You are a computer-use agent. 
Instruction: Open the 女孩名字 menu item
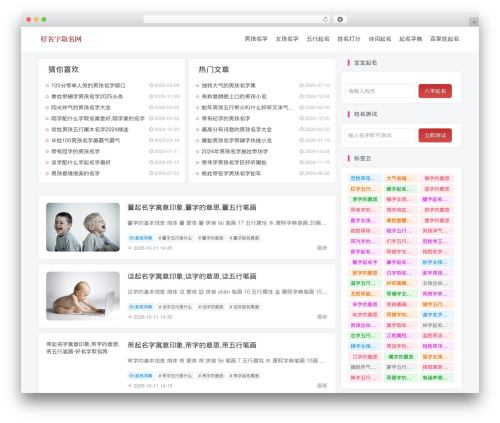(x=287, y=39)
